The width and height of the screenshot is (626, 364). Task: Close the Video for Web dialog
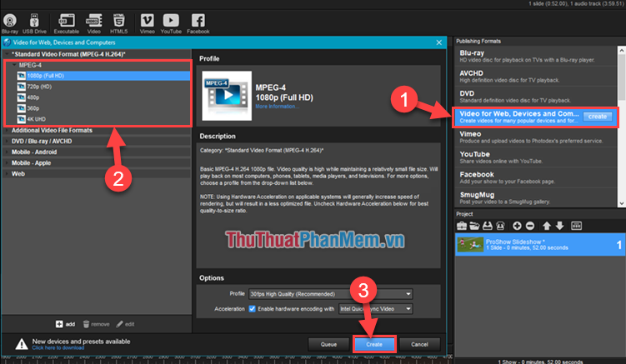coord(438,42)
